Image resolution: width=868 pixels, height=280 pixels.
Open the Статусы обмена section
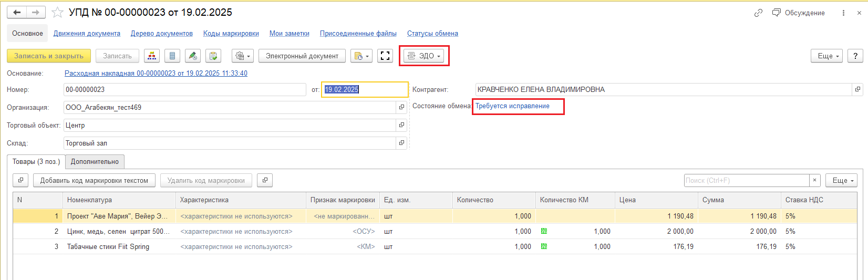432,33
